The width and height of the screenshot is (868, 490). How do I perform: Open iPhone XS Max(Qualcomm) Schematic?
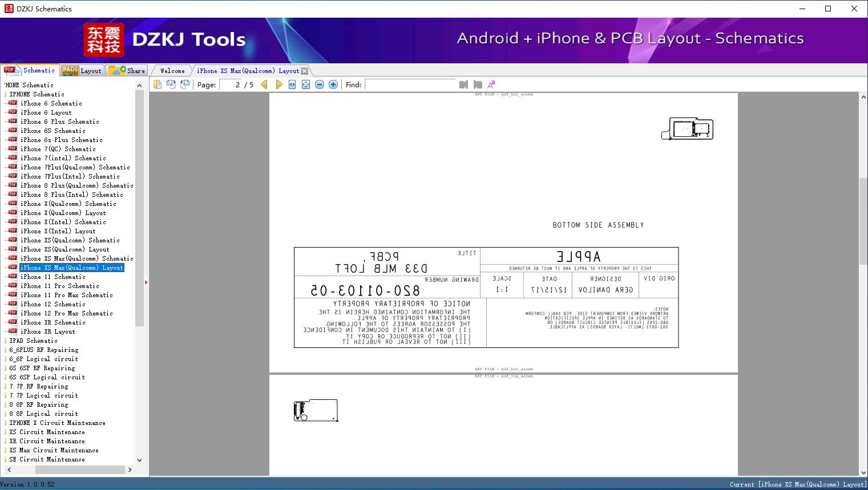tap(77, 258)
